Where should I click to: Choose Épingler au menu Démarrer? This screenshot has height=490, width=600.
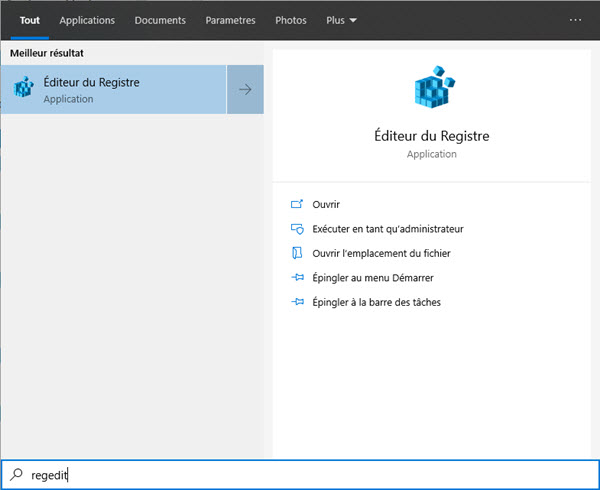coord(373,278)
